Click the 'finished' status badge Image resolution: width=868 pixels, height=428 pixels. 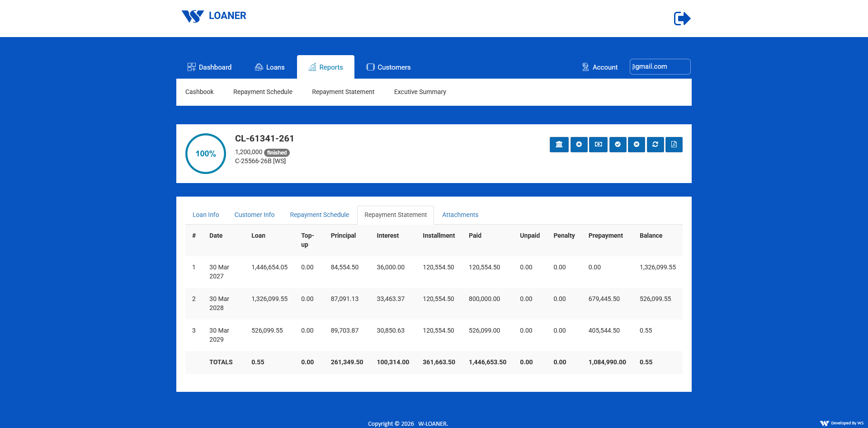point(277,153)
